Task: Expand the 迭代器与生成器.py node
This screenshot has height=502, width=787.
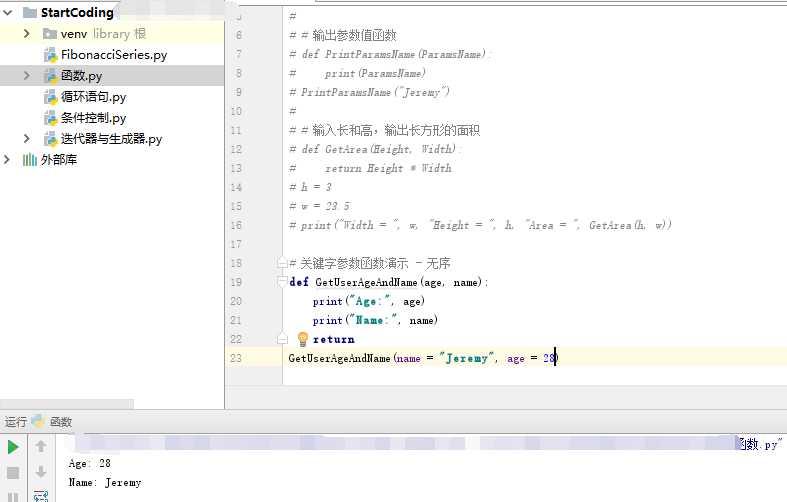Action: click(27, 139)
